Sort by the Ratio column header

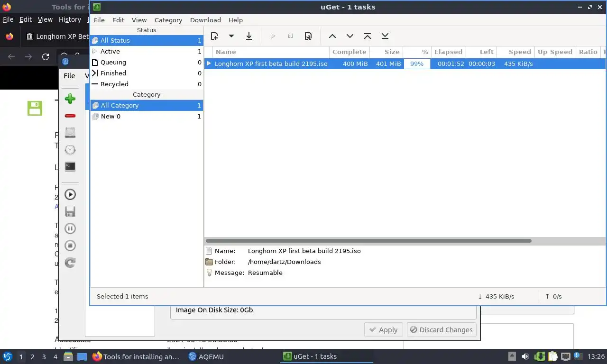pos(588,52)
